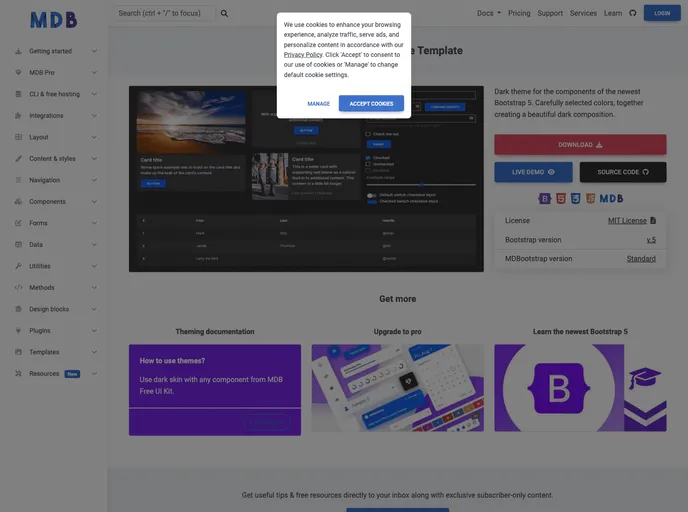Image resolution: width=688 pixels, height=512 pixels.
Task: Click the Utilities wrench icon
Action: pyautogui.click(x=18, y=266)
